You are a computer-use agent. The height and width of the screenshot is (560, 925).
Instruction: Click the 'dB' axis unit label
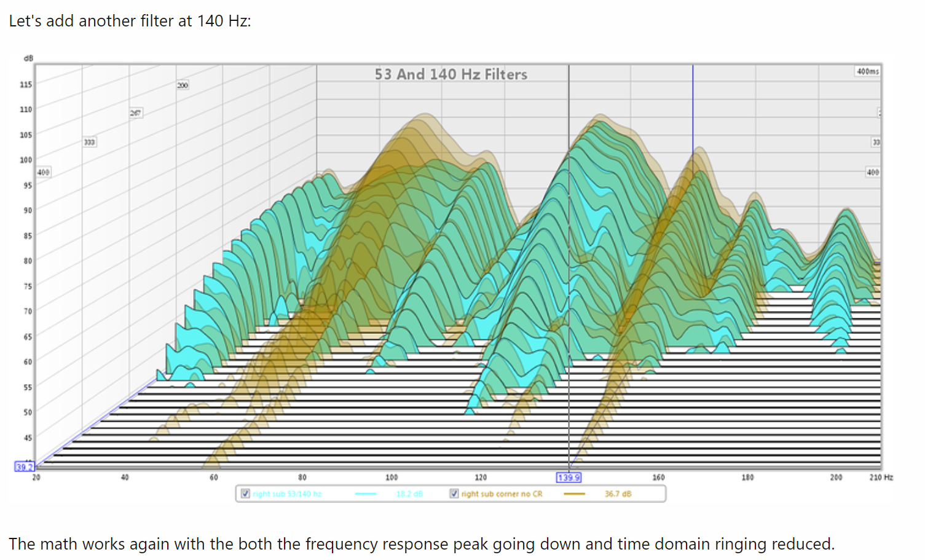click(x=28, y=58)
